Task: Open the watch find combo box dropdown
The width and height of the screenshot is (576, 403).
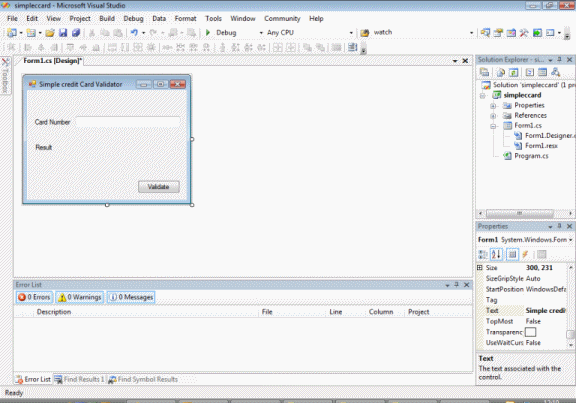Action: coord(472,33)
